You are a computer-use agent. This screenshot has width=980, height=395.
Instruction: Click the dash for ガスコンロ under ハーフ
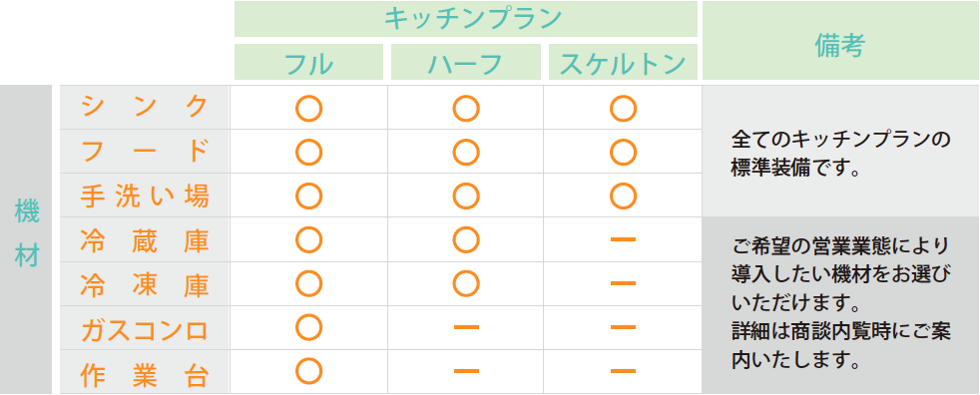[466, 327]
